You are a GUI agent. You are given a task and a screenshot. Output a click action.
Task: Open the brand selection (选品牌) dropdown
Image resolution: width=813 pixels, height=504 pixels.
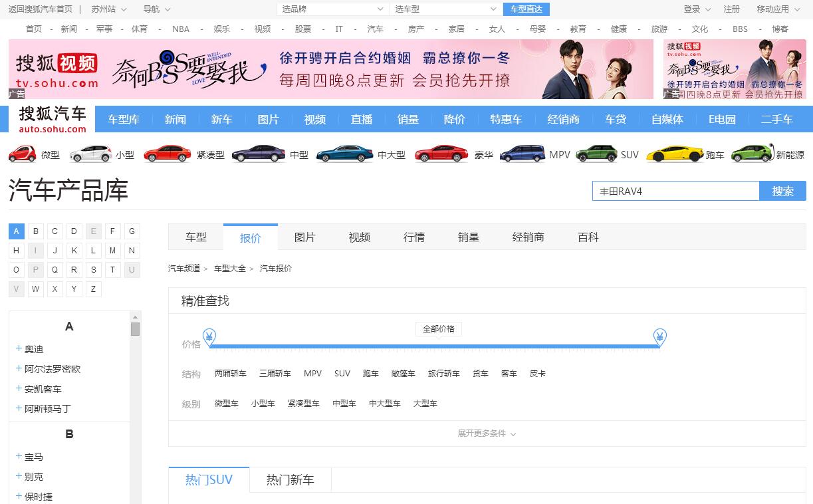[x=332, y=9]
